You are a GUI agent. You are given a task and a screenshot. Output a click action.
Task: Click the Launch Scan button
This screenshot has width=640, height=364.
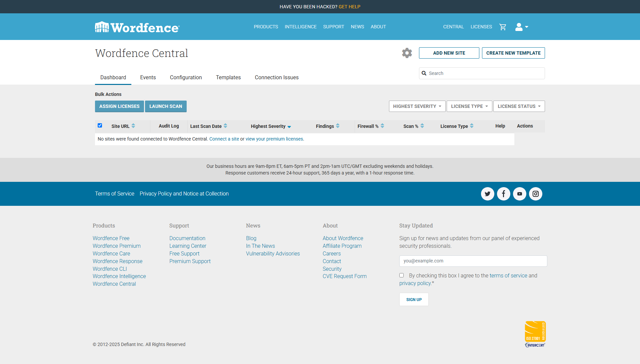(x=166, y=106)
